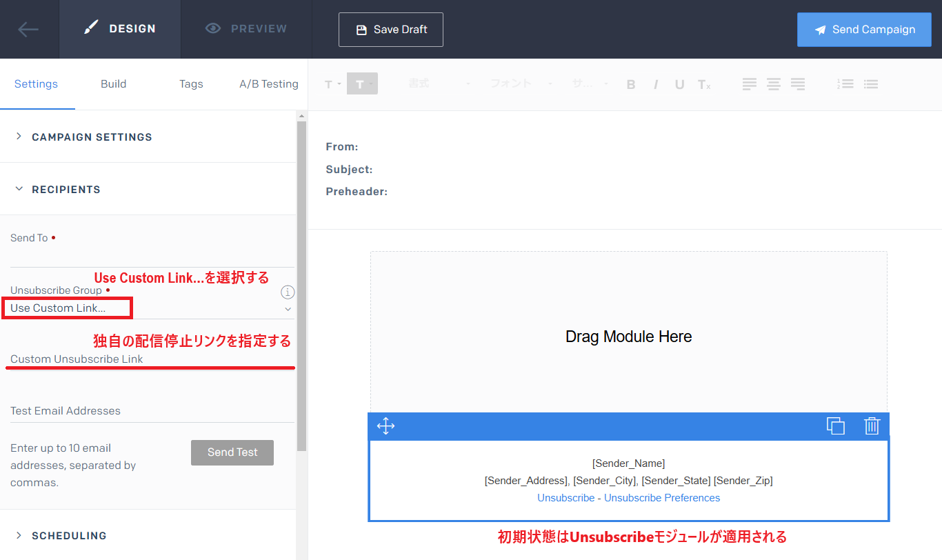Viewport: 942px width, 560px height.
Task: Click the Unsubscribe Preferences link
Action: (662, 498)
